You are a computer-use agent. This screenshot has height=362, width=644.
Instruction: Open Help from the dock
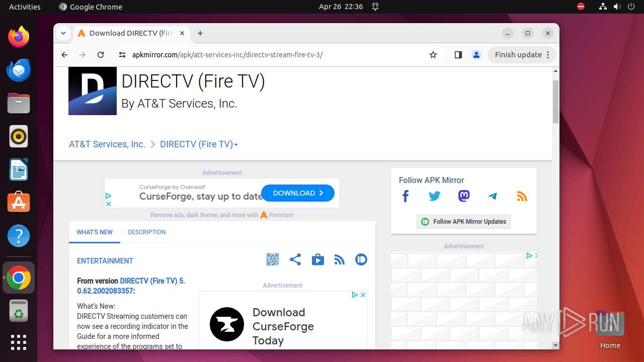[19, 236]
